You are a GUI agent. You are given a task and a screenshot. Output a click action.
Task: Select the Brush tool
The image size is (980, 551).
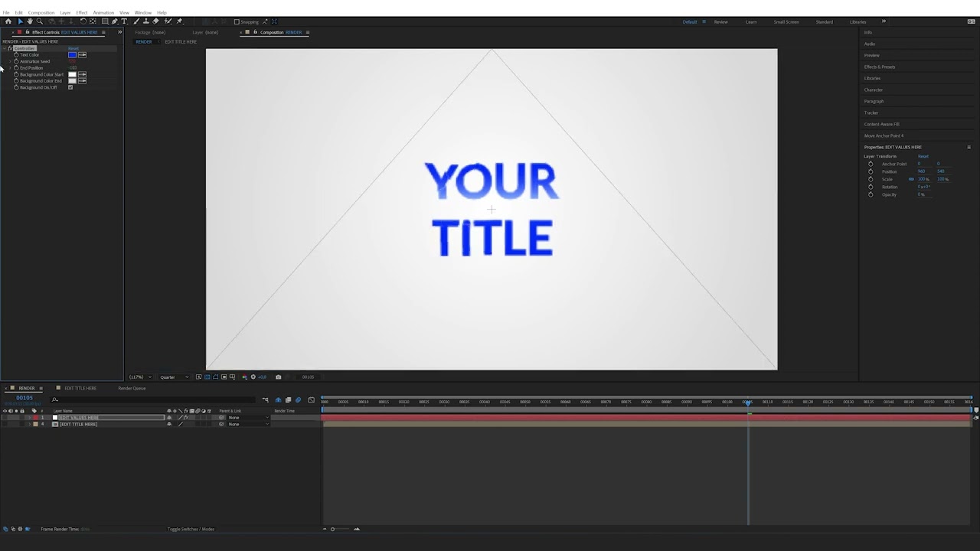pos(136,21)
